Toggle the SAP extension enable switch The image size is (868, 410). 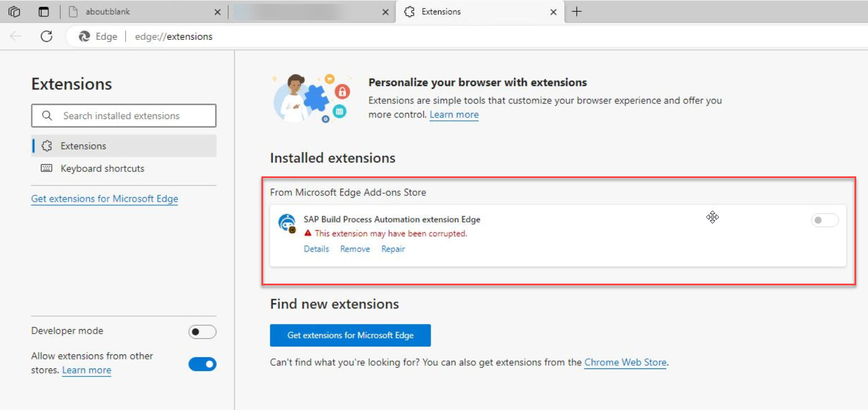coord(825,220)
